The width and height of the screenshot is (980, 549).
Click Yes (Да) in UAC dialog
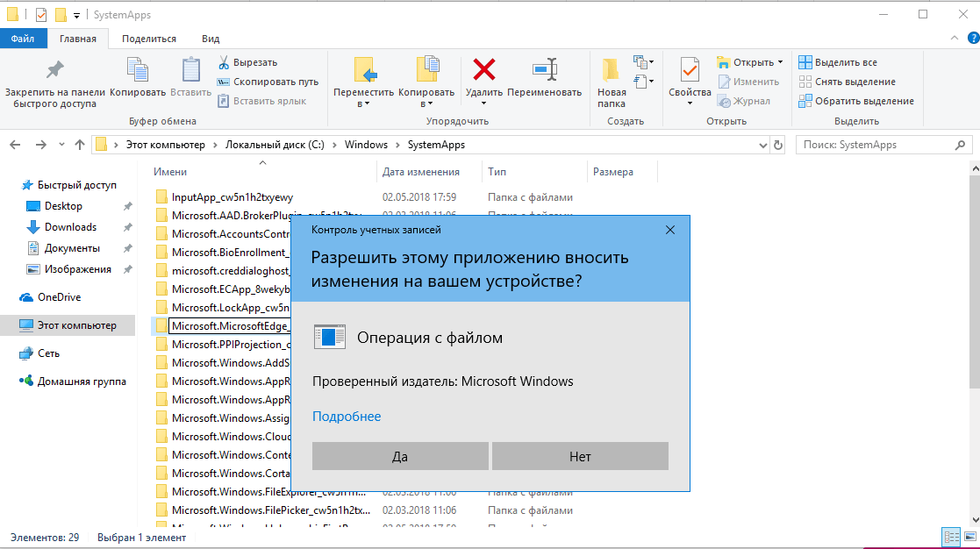(x=400, y=457)
